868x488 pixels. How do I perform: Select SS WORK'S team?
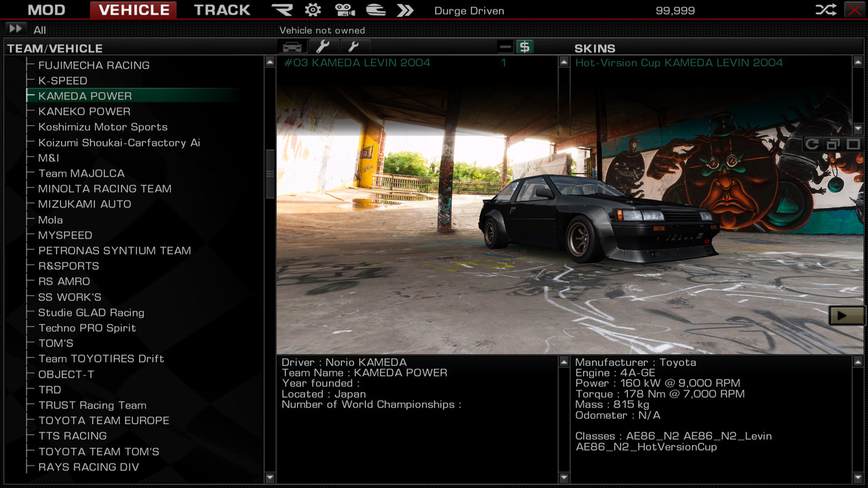pos(70,297)
